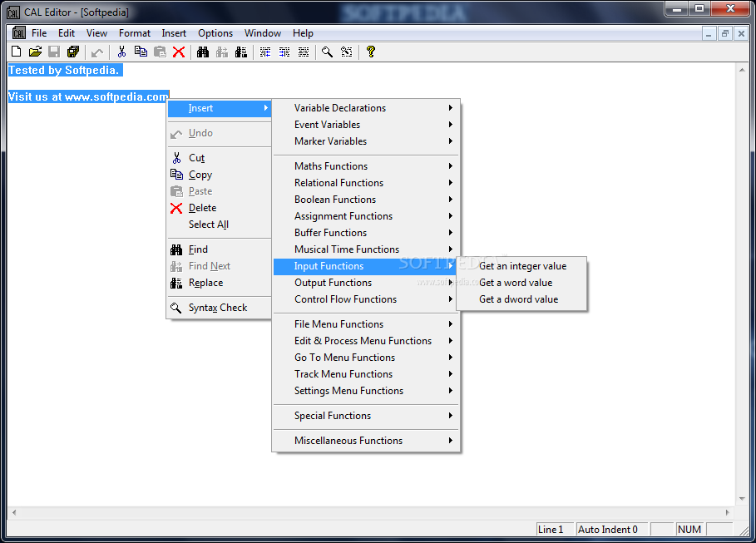Expand the Musical Time Functions submenu
756x543 pixels.
pyautogui.click(x=366, y=249)
